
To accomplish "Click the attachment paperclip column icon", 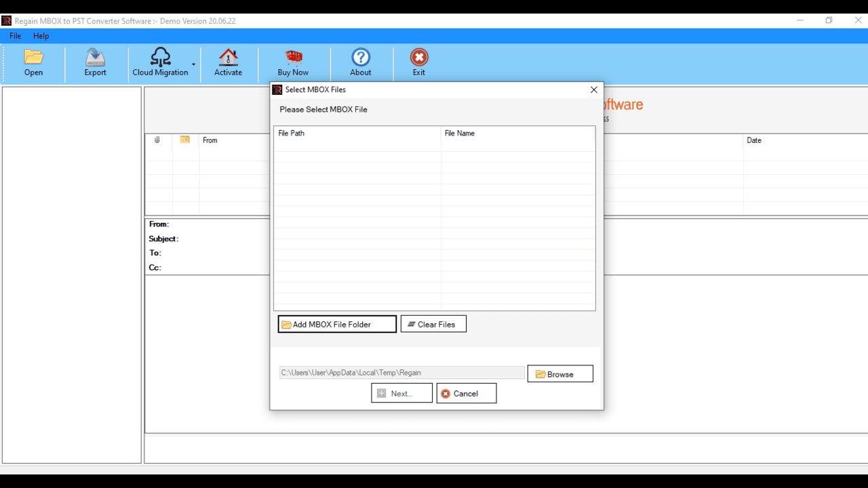I will 157,140.
